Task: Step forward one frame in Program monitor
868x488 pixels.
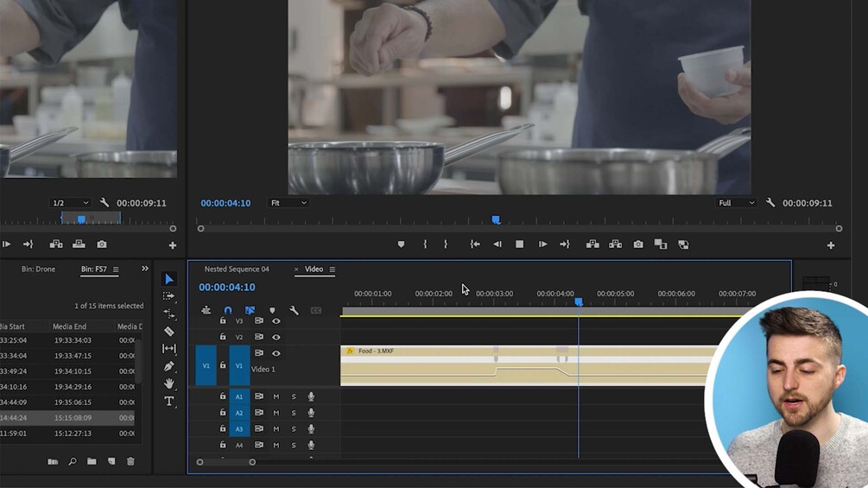Action: (542, 244)
